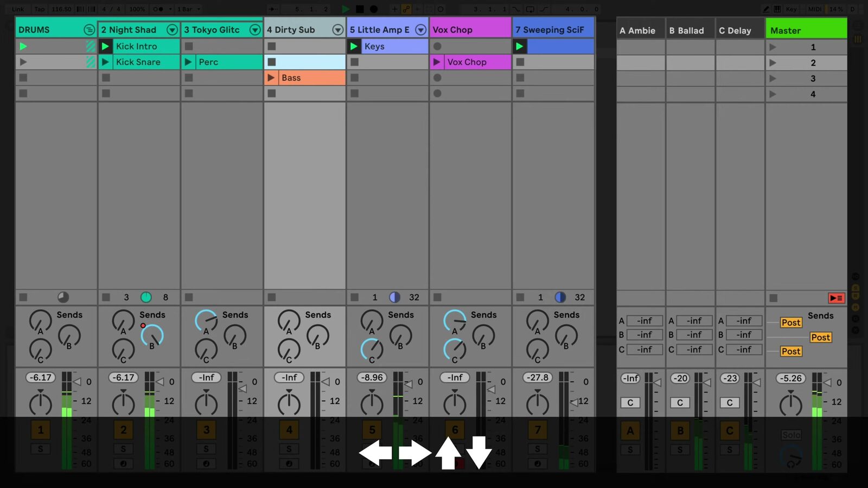Screen dimensions: 868x488
Task: Launch Master scene 3
Action: click(x=773, y=79)
